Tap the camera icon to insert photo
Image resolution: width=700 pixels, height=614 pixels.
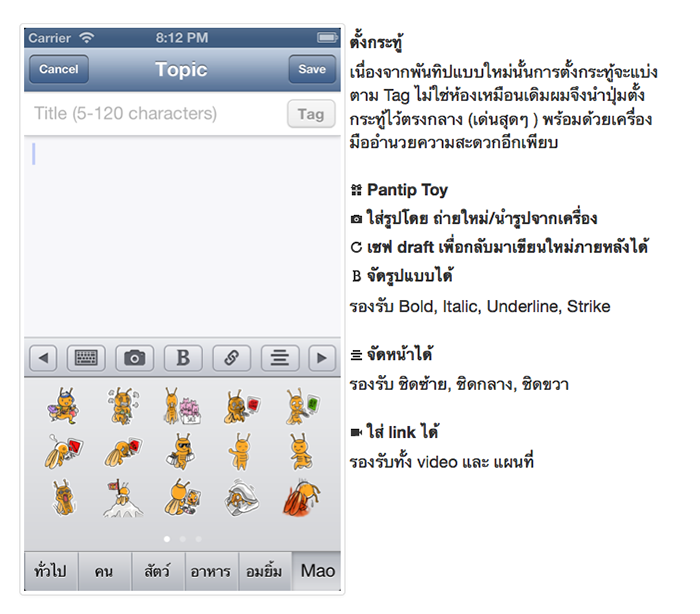click(x=134, y=358)
